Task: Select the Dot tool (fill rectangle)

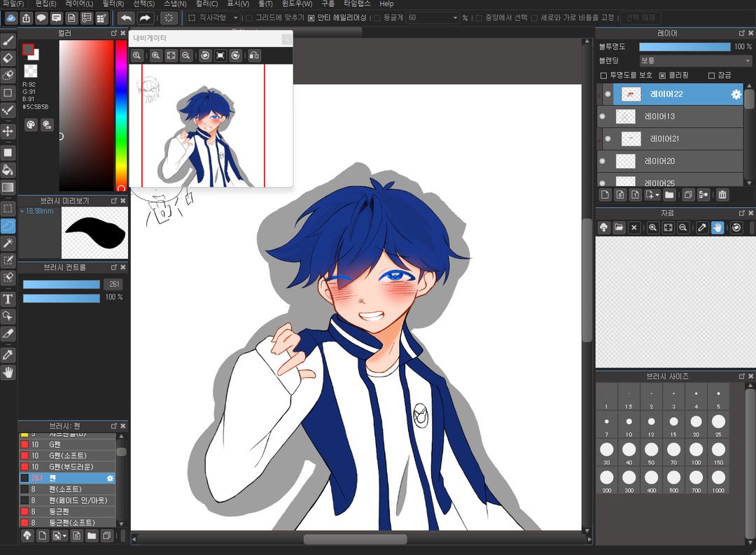Action: pyautogui.click(x=8, y=153)
